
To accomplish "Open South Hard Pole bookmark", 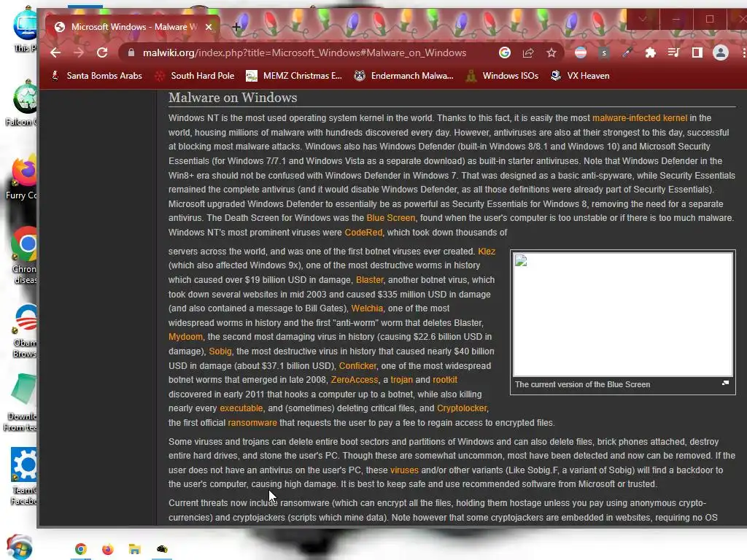I will point(195,76).
